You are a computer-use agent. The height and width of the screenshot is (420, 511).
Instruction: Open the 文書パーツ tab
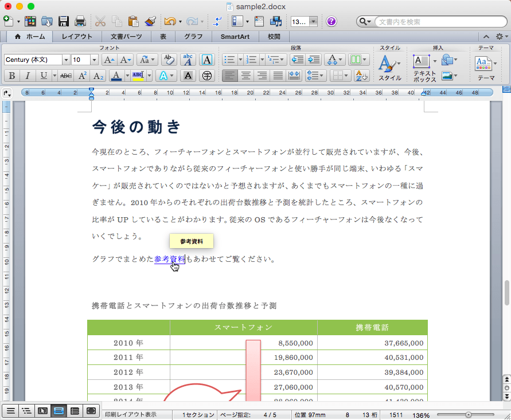click(x=126, y=37)
